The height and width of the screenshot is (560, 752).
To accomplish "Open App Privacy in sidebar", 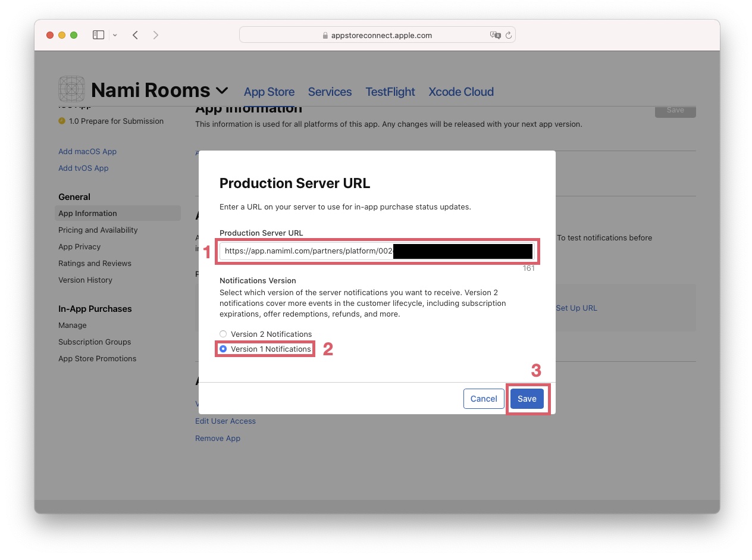I will (79, 246).
